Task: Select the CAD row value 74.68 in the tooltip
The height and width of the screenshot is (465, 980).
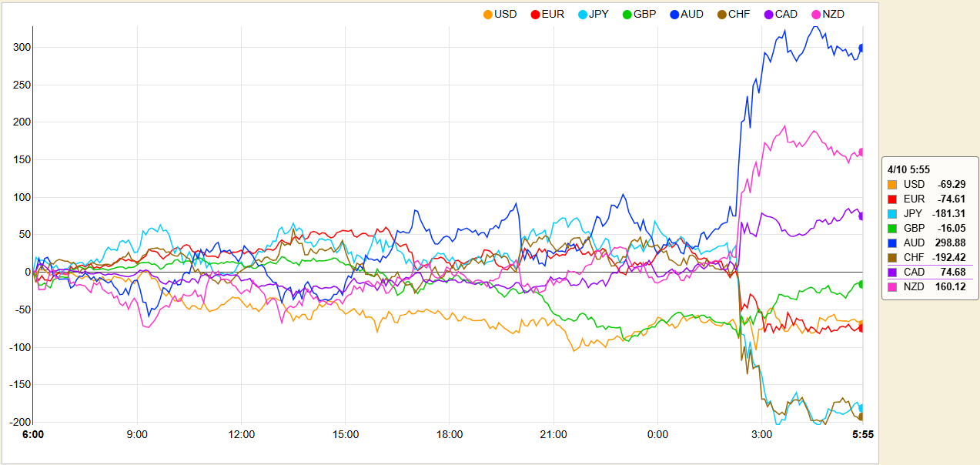Action: [x=952, y=272]
